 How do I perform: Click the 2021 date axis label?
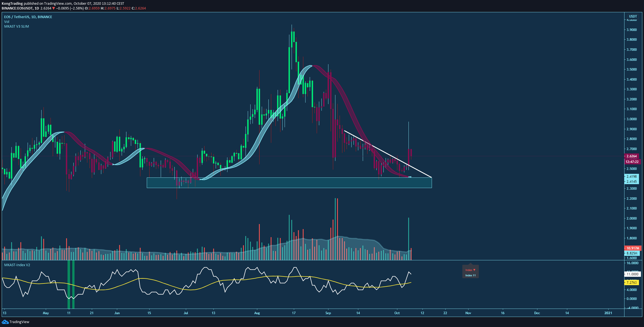(x=608, y=313)
